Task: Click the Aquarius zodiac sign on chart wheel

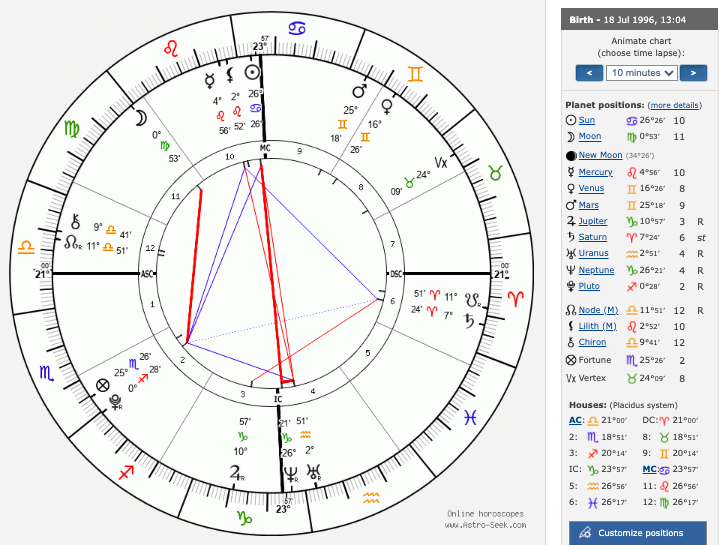Action: (x=371, y=498)
